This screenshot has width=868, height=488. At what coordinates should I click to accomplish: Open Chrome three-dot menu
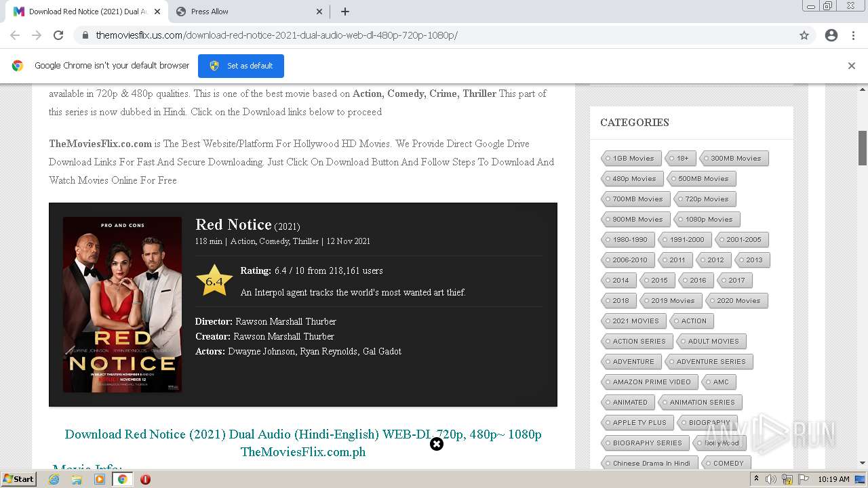click(853, 35)
